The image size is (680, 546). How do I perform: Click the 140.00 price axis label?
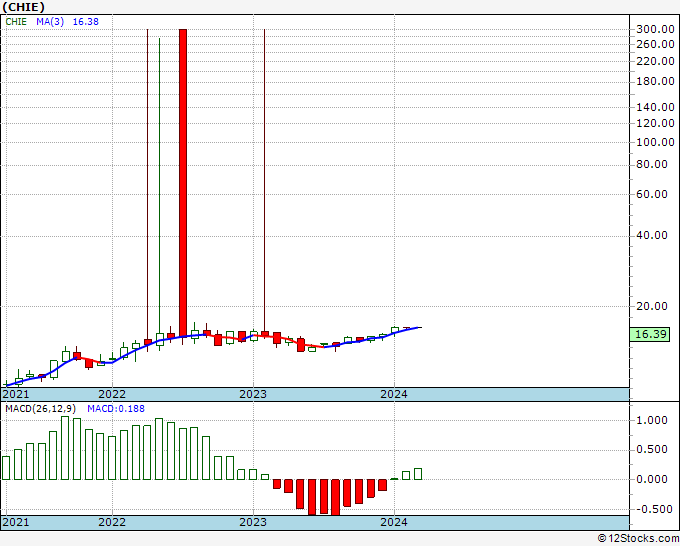pyautogui.click(x=655, y=107)
